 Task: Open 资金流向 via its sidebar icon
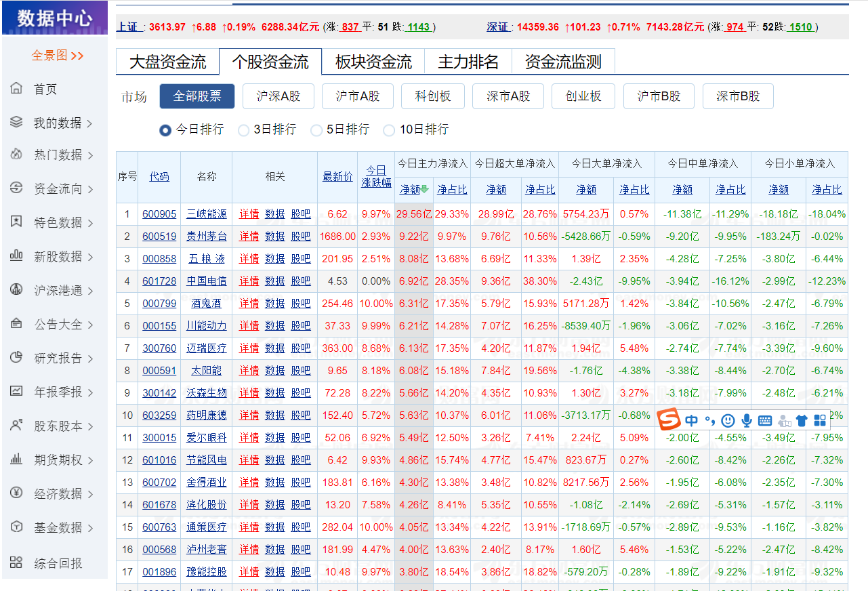pos(17,188)
